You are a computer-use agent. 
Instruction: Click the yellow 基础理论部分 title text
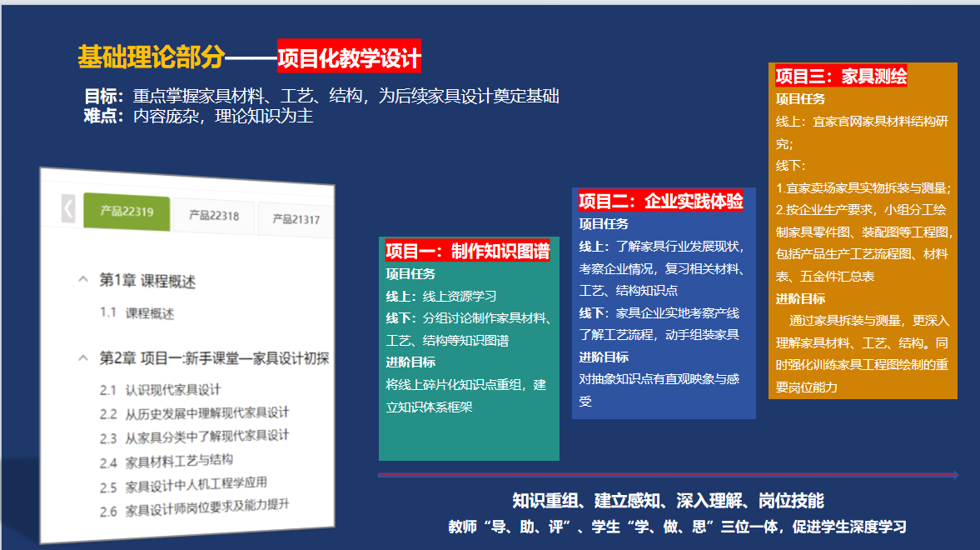tap(151, 57)
